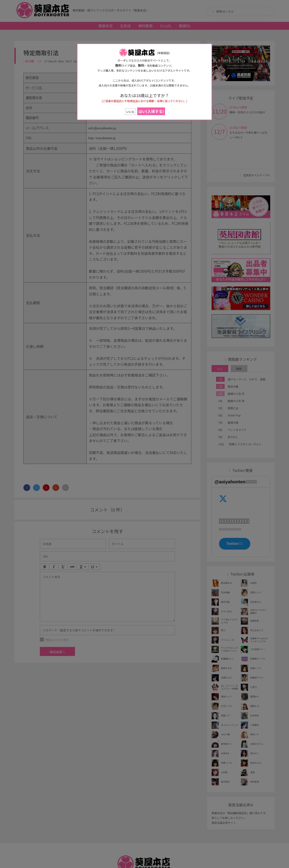This screenshot has height=868, width=289.
Task: Open ranking item 制服とうさぎとヨーグルト
Action: coord(245,444)
